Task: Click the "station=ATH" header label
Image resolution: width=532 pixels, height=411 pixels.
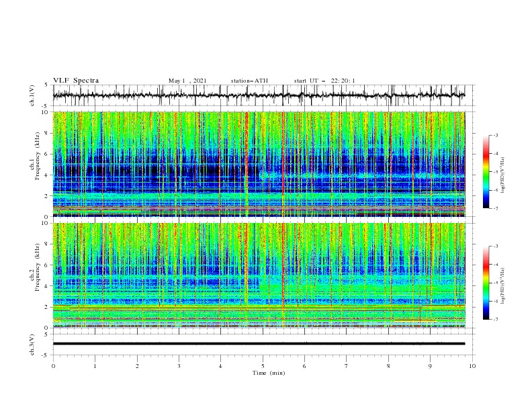Action: tap(249, 81)
